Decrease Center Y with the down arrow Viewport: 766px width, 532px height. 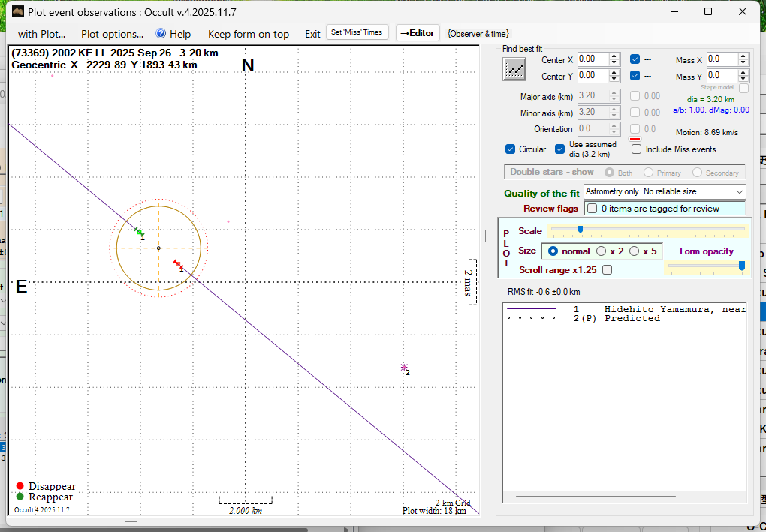click(614, 79)
